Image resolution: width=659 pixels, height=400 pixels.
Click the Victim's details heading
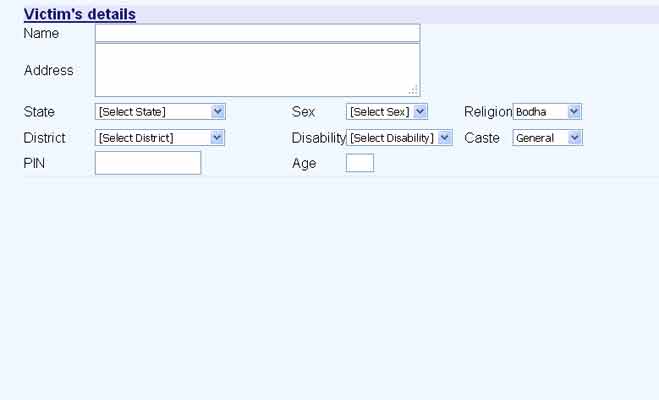(x=80, y=15)
